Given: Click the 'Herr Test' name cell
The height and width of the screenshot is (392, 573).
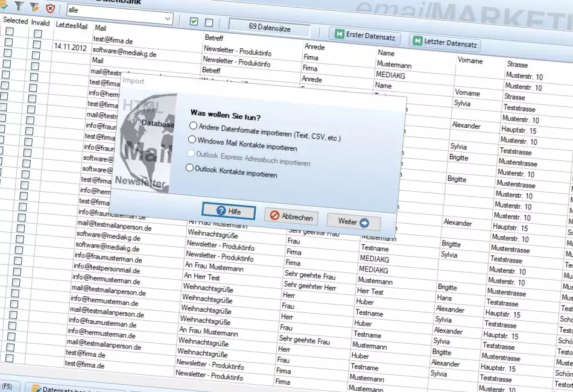Looking at the screenshot, I should (x=370, y=291).
